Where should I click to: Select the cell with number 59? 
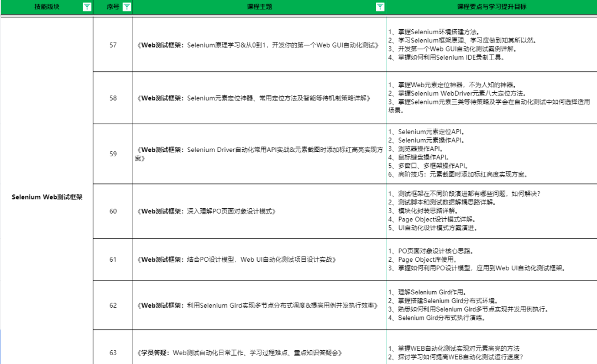113,154
